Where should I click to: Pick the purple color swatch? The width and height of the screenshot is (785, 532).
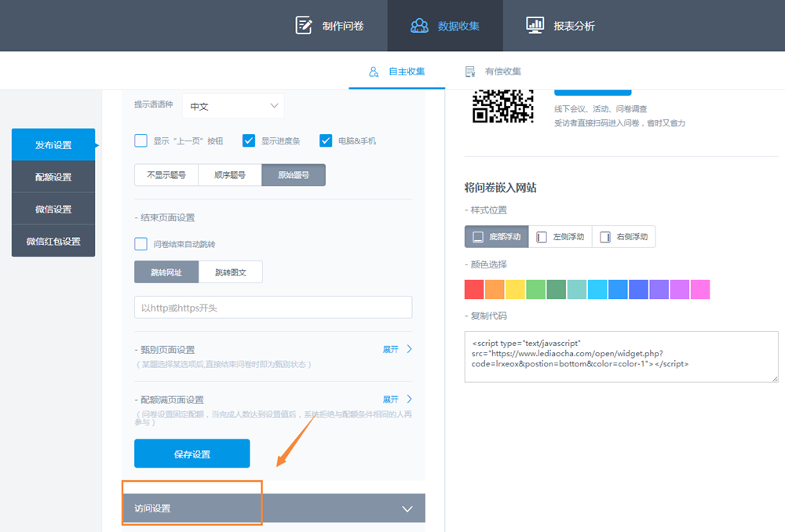click(x=659, y=290)
